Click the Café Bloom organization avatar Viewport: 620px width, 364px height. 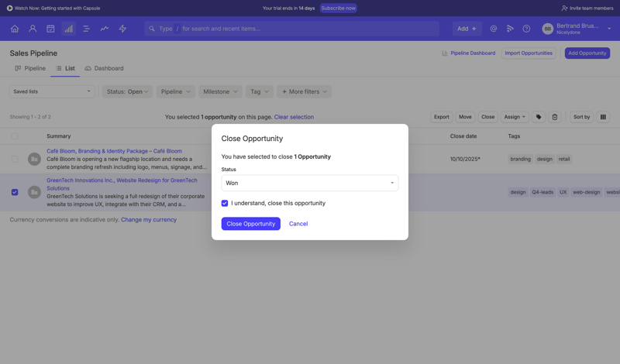[34, 159]
